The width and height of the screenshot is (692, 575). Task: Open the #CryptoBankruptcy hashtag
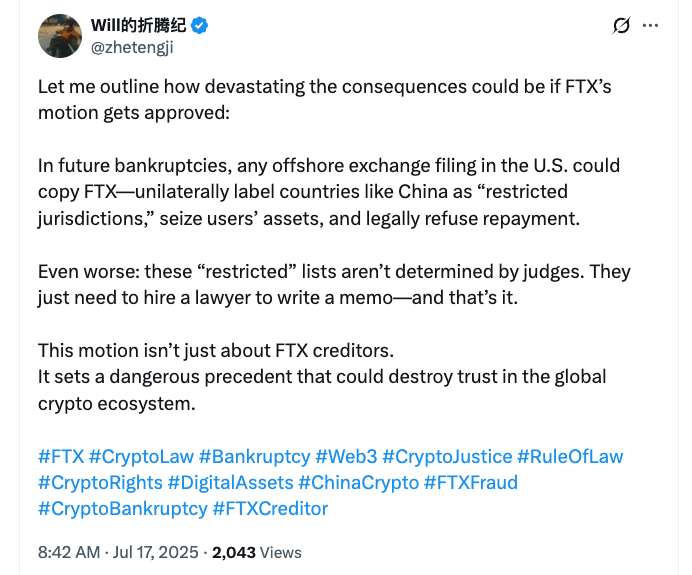click(x=121, y=509)
